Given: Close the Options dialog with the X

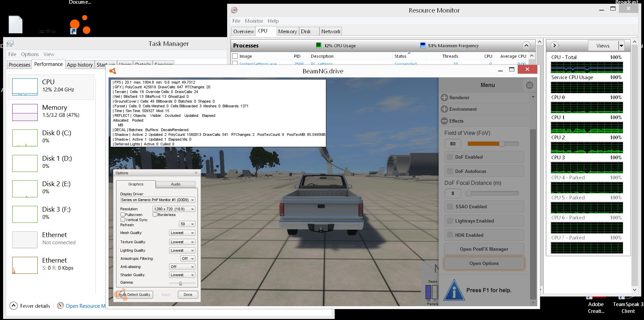Looking at the screenshot, I should 196,173.
